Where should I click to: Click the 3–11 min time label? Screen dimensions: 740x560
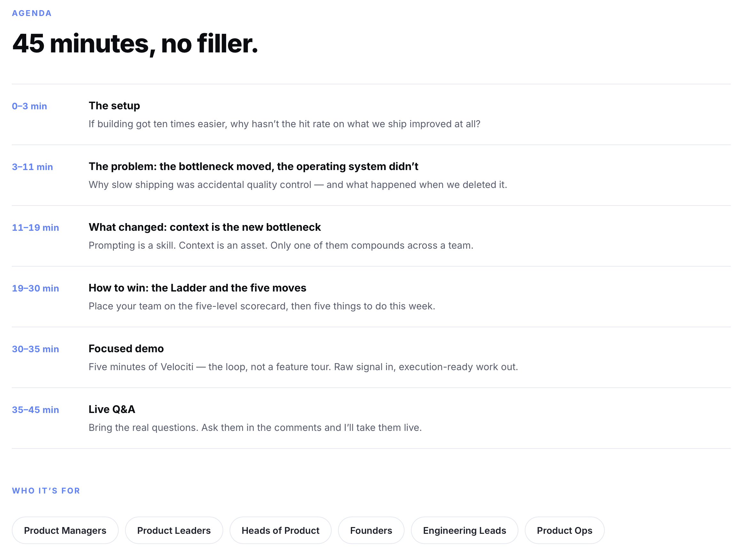pyautogui.click(x=32, y=167)
